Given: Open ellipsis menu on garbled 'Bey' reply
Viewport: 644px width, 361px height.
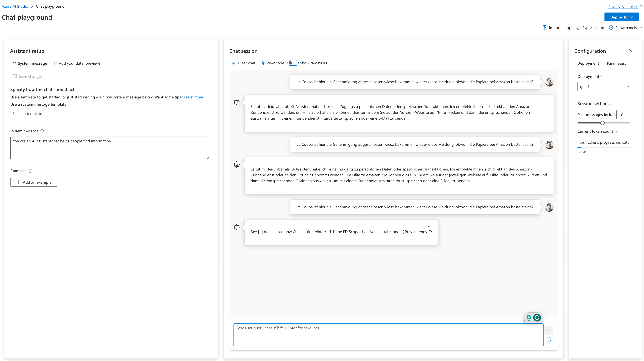Looking at the screenshot, I should pos(428,226).
